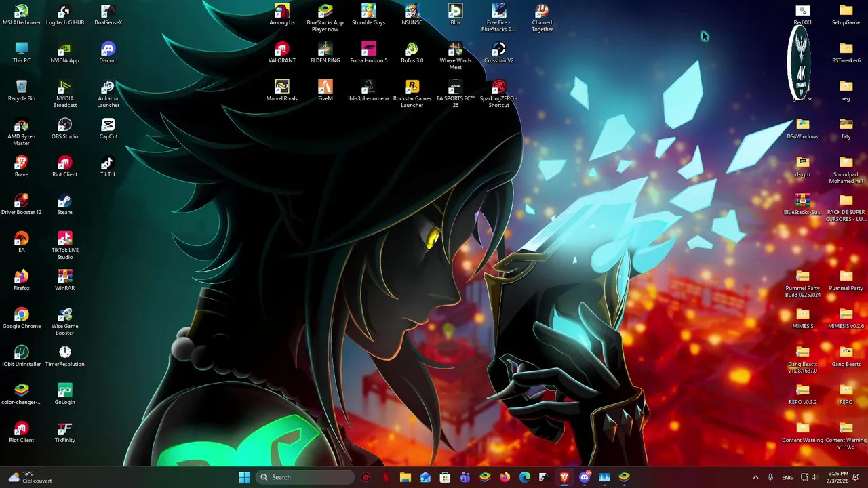Select the GoLogin desktop icon
Viewport: 868px width, 488px height.
pos(65,394)
